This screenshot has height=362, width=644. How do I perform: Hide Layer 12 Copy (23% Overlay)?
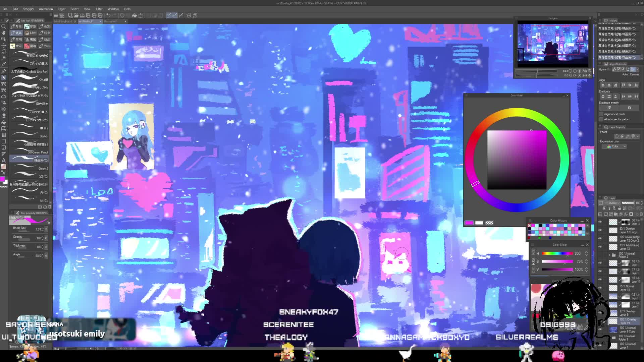click(x=600, y=230)
